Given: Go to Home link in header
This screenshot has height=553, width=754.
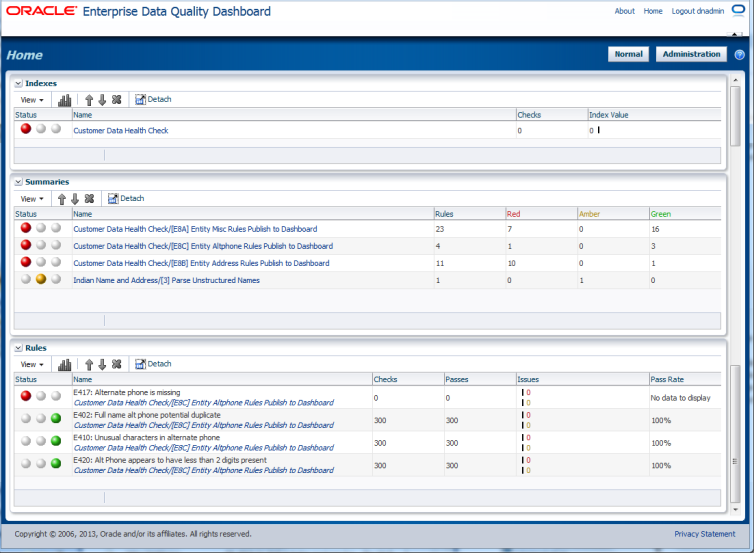Looking at the screenshot, I should click(x=653, y=11).
